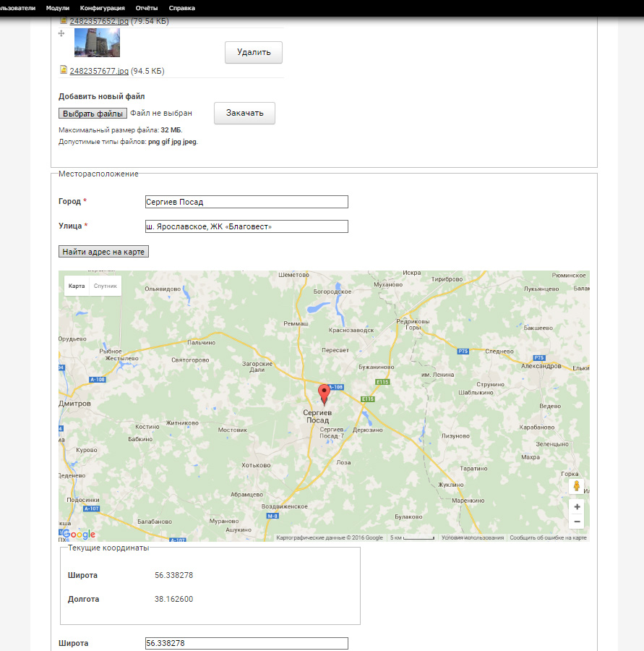Click the Файл не выбран text
Screen dimensions: 644x651
click(161, 113)
